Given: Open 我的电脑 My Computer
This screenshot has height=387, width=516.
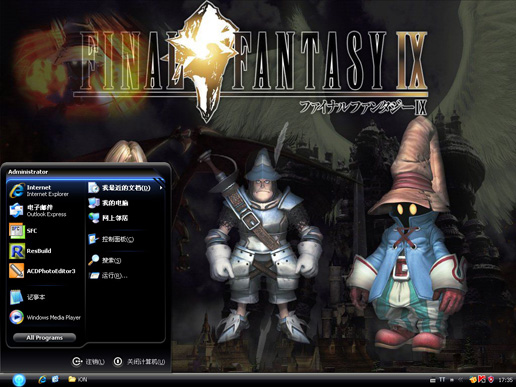Looking at the screenshot, I should point(108,203).
